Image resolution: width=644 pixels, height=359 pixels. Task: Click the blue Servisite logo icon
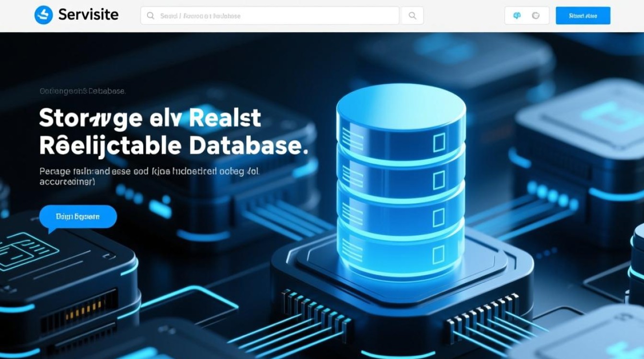(43, 15)
